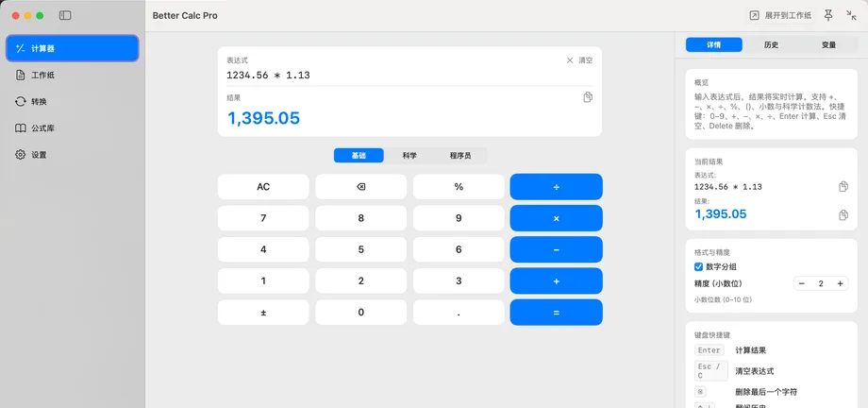This screenshot has width=868, height=408.
Task: Click the 概览 section heading
Action: pyautogui.click(x=701, y=82)
